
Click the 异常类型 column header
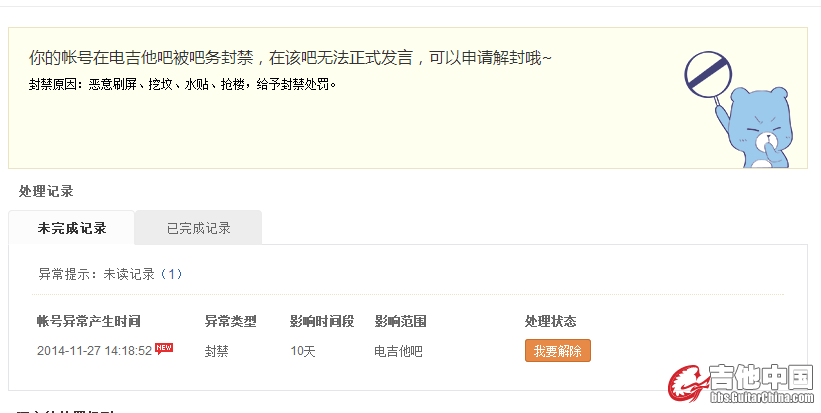click(230, 321)
